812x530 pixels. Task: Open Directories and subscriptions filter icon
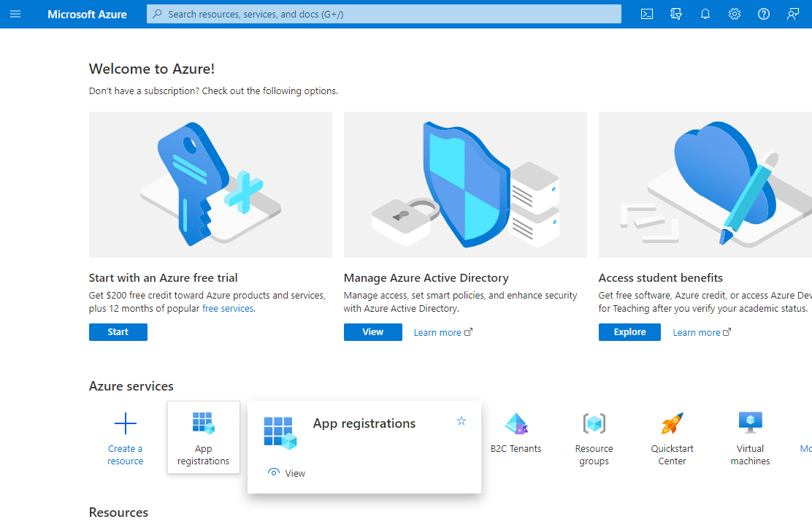pos(676,14)
